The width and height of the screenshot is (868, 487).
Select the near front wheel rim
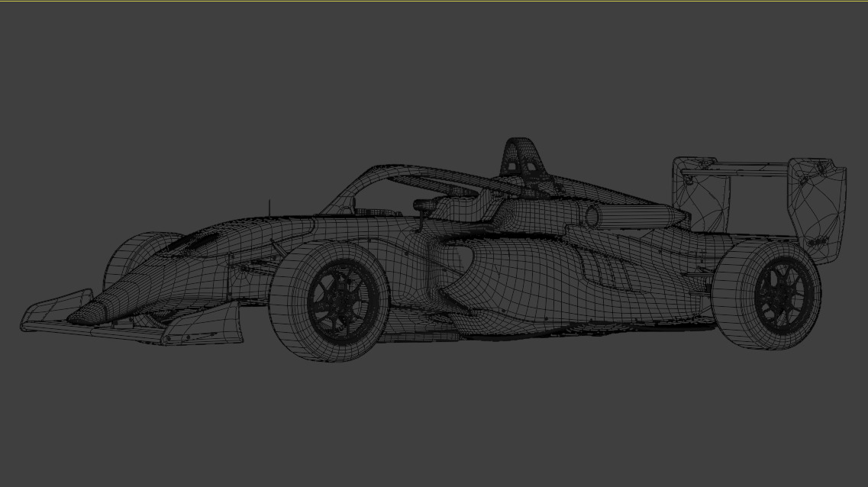point(341,302)
